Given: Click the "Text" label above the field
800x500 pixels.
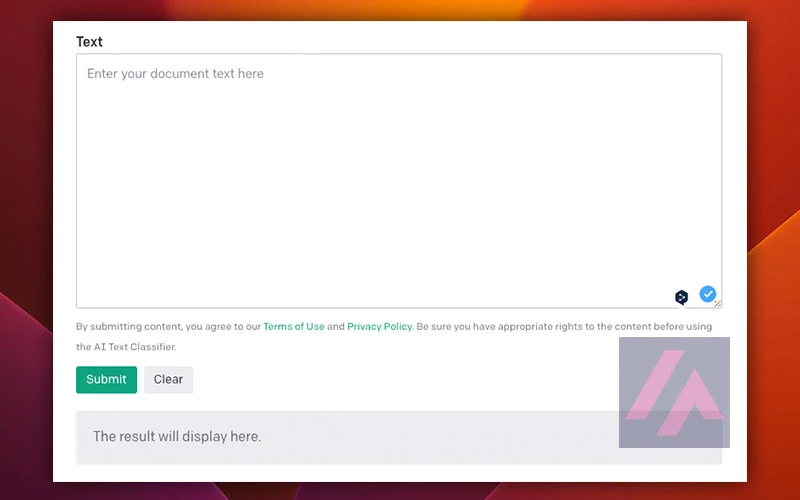Looking at the screenshot, I should tap(89, 42).
